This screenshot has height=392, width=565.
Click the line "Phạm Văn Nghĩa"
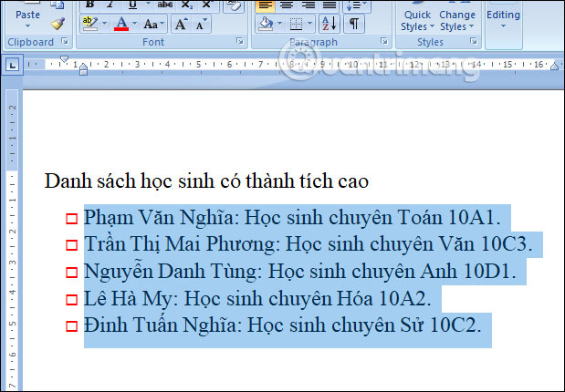[x=293, y=218]
